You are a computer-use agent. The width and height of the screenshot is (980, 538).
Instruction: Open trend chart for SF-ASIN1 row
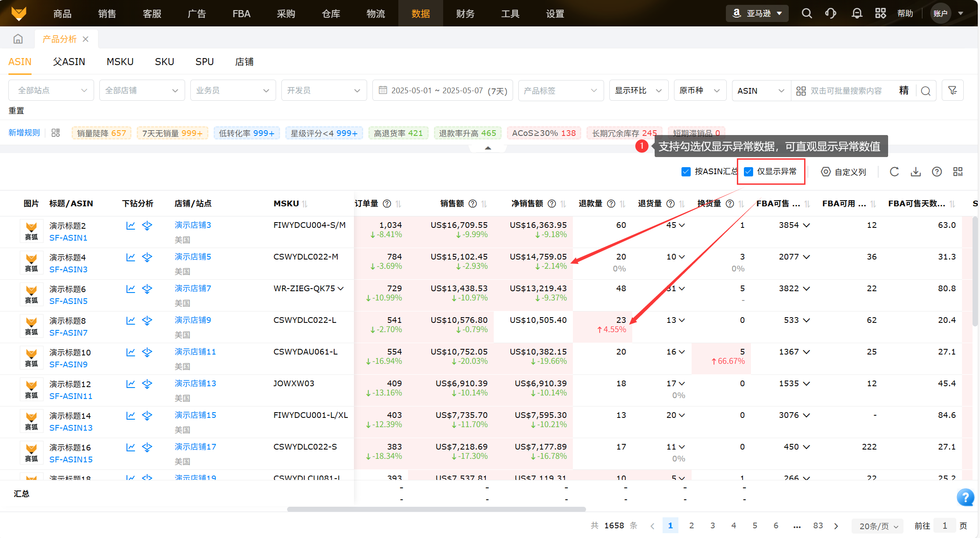tap(131, 226)
